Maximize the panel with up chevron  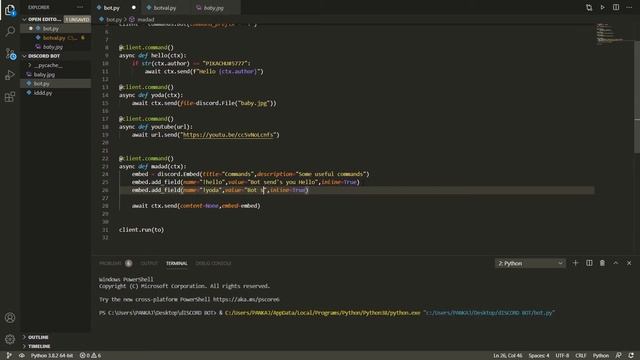click(x=616, y=263)
